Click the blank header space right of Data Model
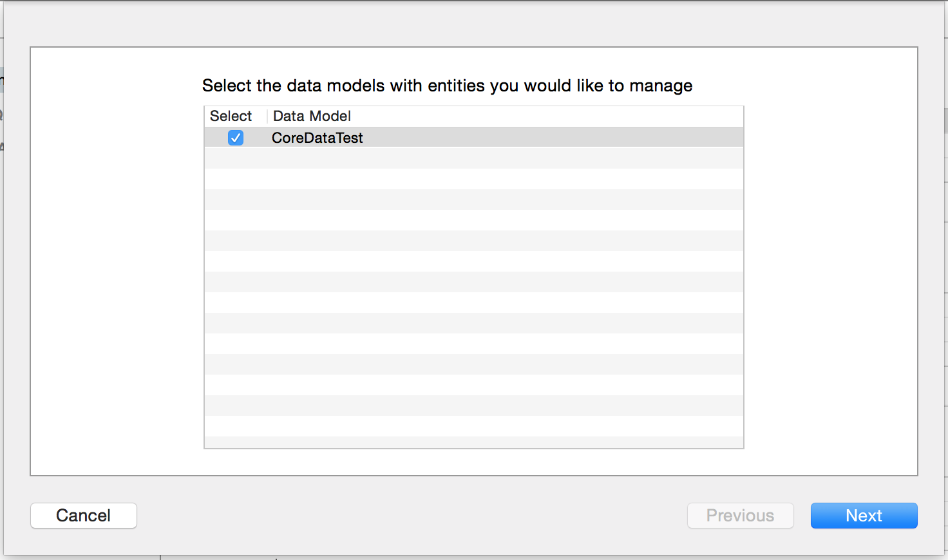 [547, 116]
